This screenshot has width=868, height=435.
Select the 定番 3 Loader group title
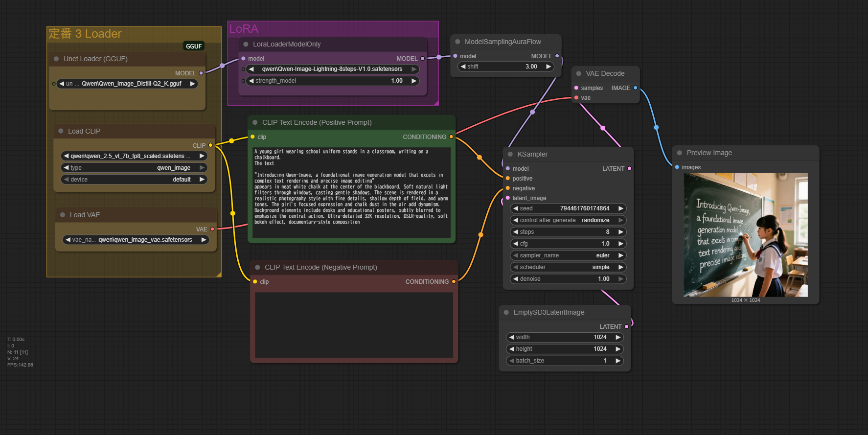[85, 34]
